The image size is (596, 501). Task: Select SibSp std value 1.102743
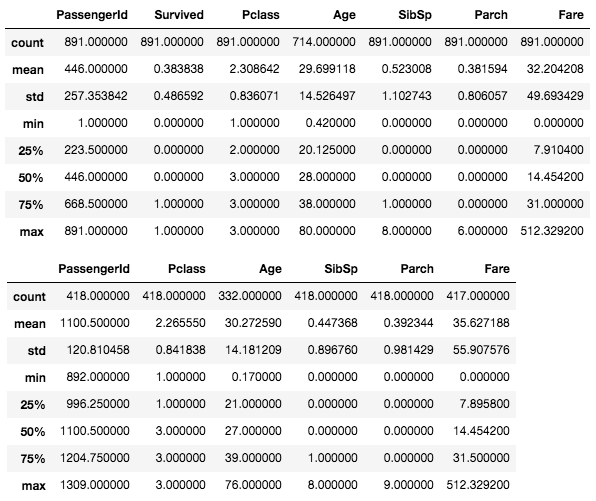pyautogui.click(x=406, y=96)
